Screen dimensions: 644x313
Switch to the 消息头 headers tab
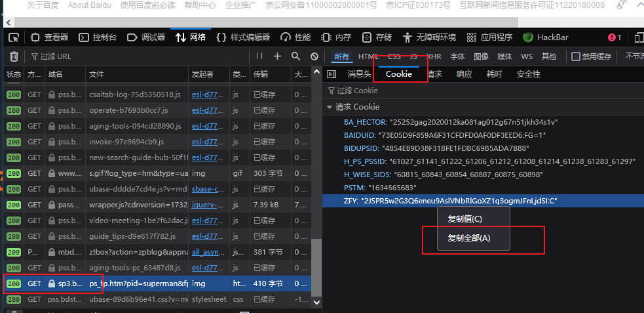[360, 74]
